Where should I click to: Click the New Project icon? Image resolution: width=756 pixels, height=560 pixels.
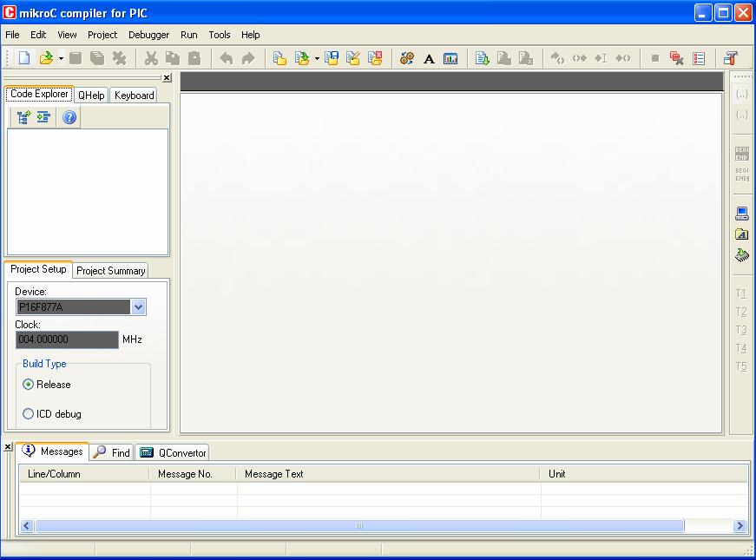279,58
